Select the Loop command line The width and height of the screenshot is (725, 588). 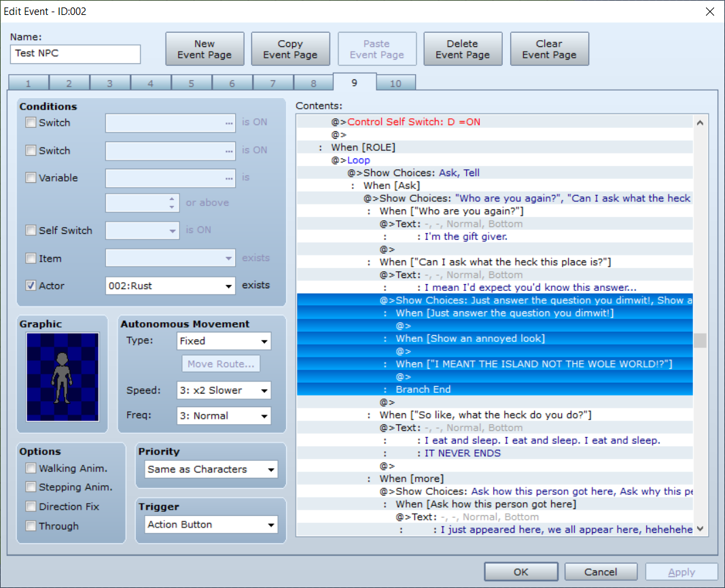coord(495,160)
